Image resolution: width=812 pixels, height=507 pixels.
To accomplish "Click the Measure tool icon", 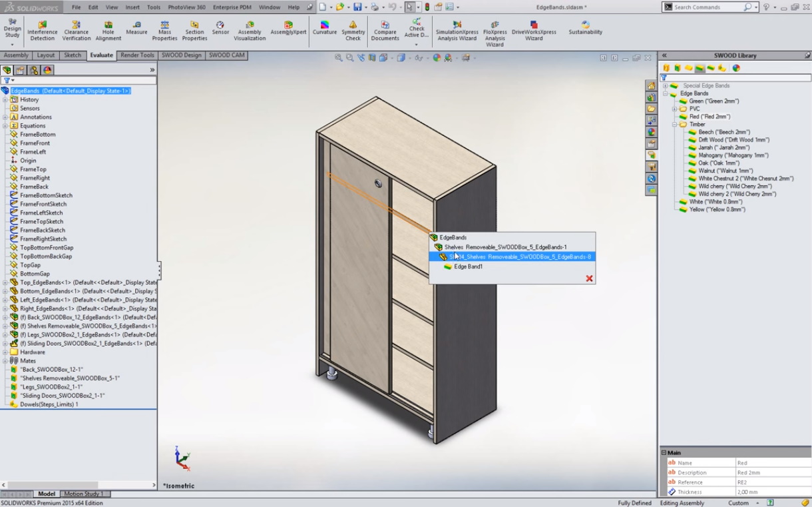I will [136, 27].
